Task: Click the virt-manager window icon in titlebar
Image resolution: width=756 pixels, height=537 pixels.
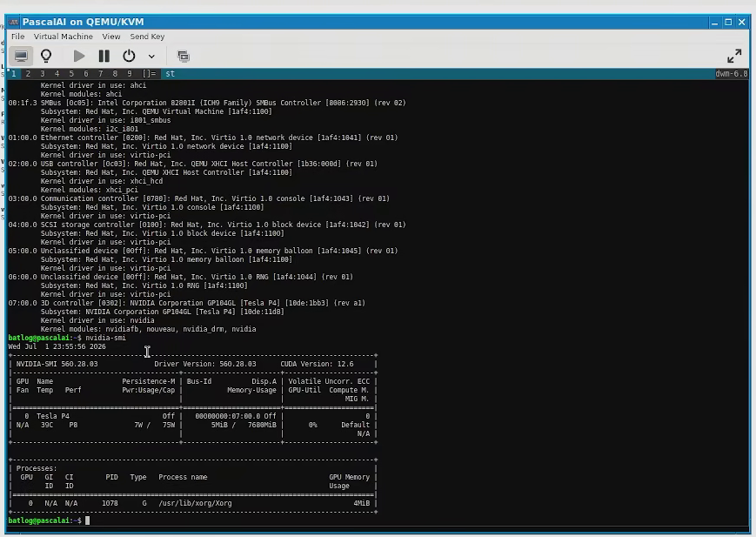Action: (14, 23)
